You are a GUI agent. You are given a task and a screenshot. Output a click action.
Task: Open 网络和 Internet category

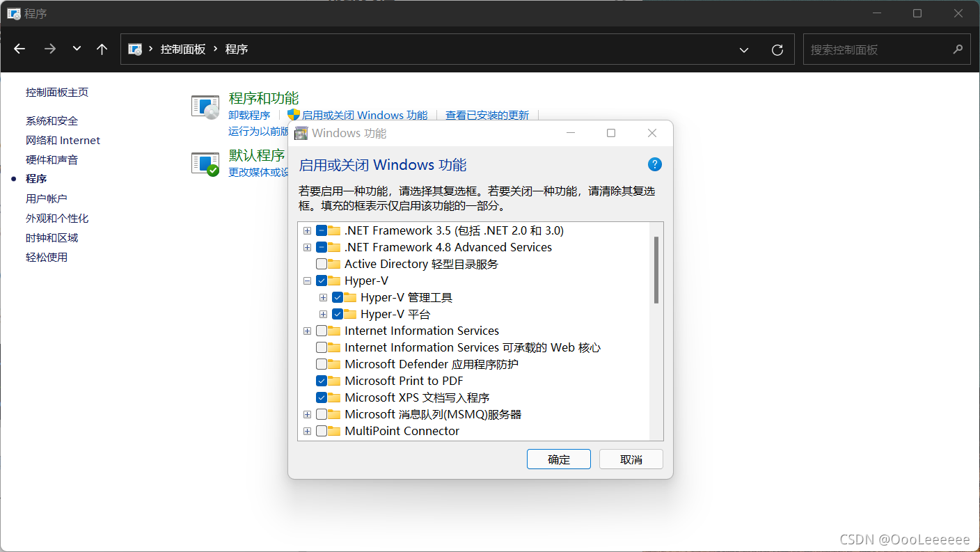click(63, 141)
